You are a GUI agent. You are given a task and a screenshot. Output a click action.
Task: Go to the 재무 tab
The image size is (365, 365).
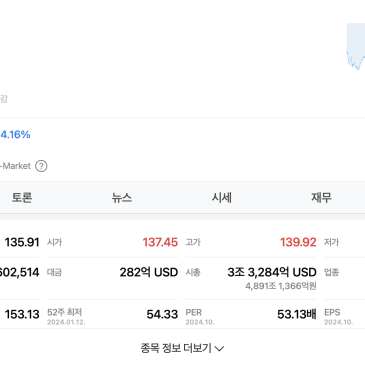tap(321, 198)
